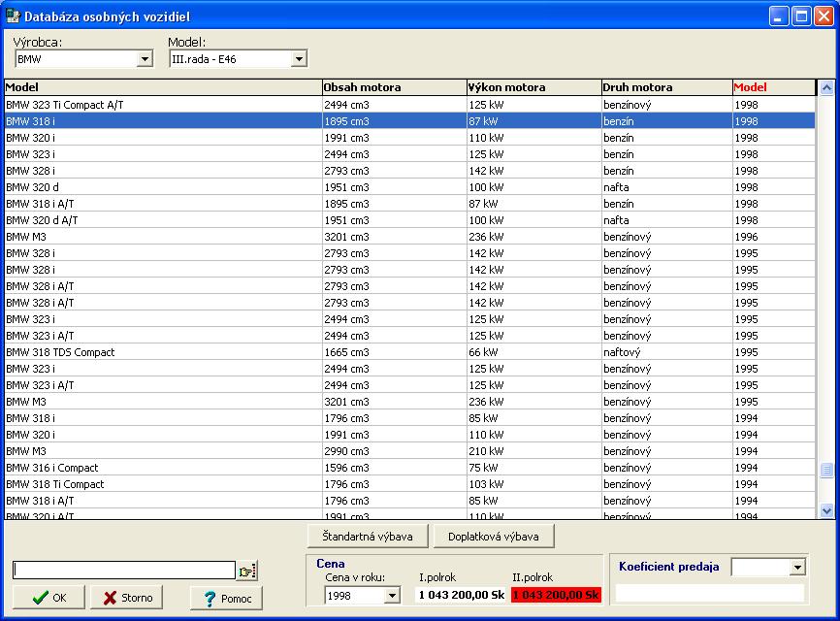This screenshot has height=621, width=840.
Task: Click the 103 kW power cell
Action: pos(534,484)
